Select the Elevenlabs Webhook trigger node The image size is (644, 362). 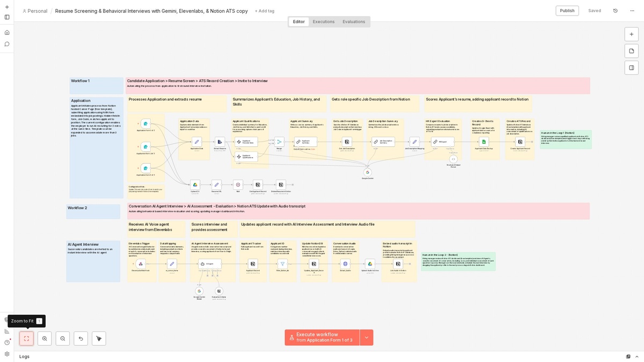tap(141, 264)
